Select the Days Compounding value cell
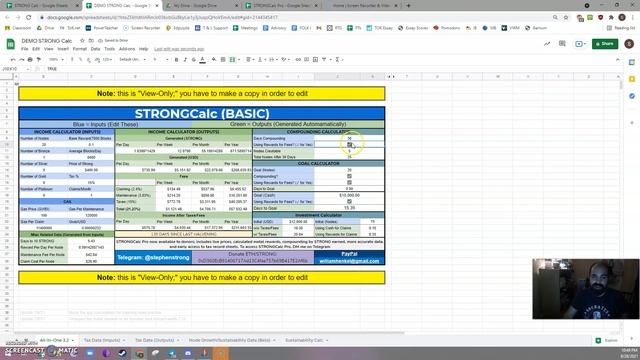The height and width of the screenshot is (360, 640). click(349, 138)
